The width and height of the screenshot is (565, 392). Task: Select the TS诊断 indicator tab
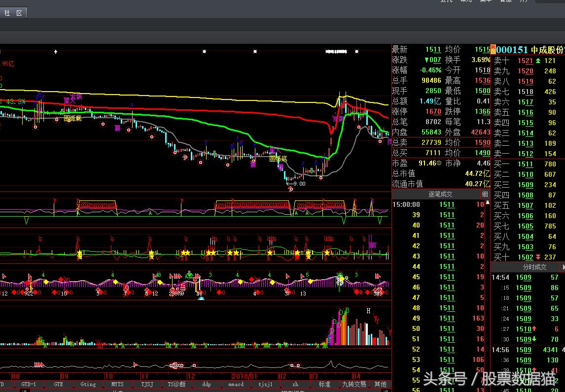(177, 384)
